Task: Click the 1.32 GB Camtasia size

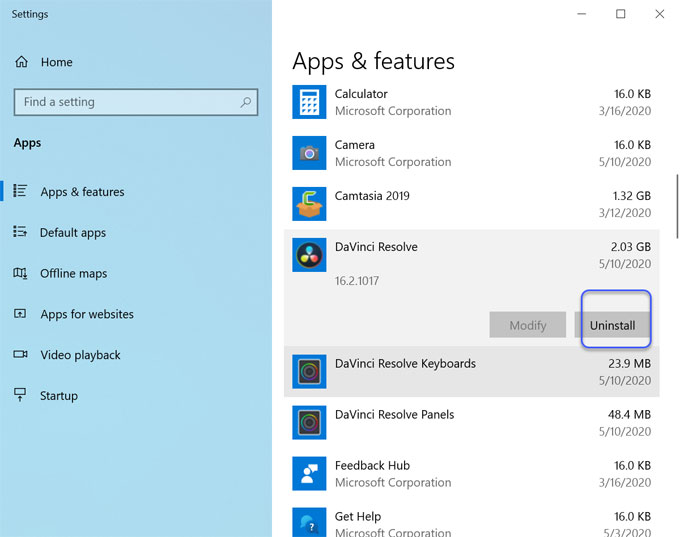Action: tap(632, 196)
